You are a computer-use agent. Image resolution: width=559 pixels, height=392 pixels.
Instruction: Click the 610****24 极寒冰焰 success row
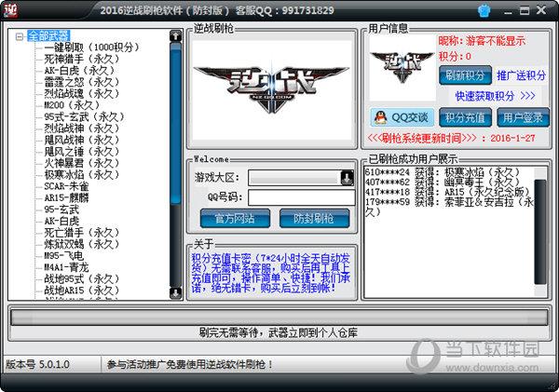(443, 172)
